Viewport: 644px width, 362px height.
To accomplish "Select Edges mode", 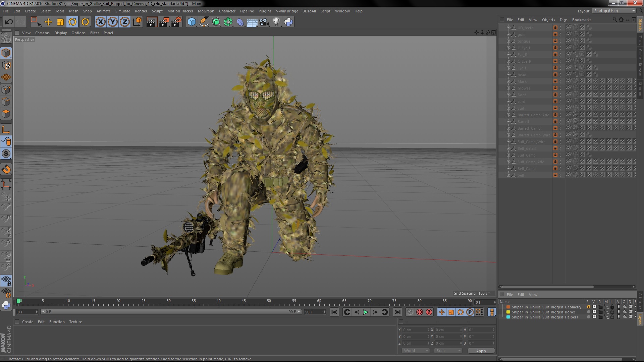I will [x=6, y=102].
